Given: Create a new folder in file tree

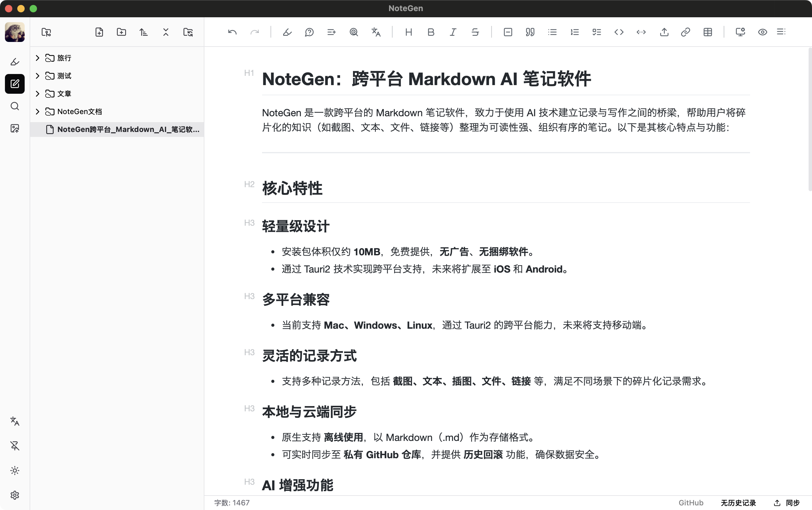Looking at the screenshot, I should 121,32.
